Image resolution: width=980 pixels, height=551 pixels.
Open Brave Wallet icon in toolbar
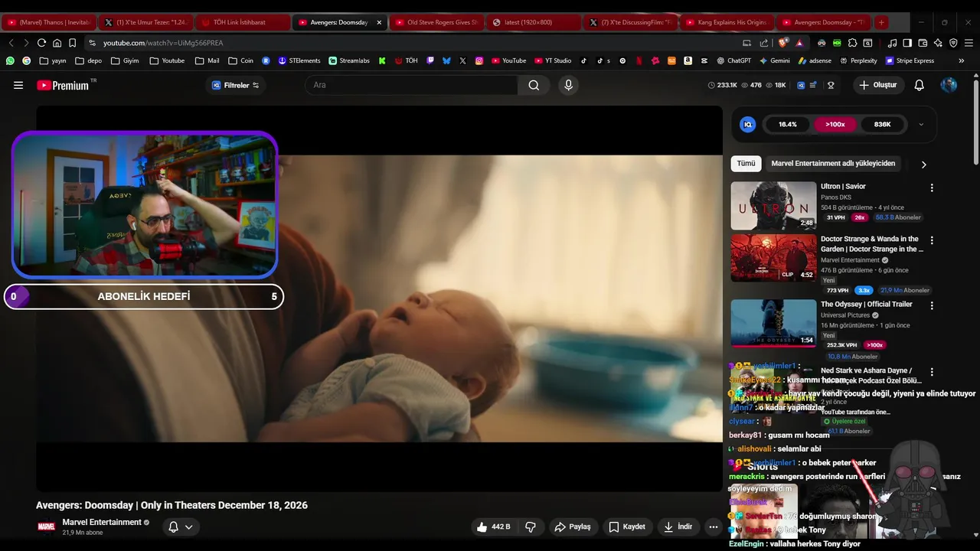tap(923, 43)
